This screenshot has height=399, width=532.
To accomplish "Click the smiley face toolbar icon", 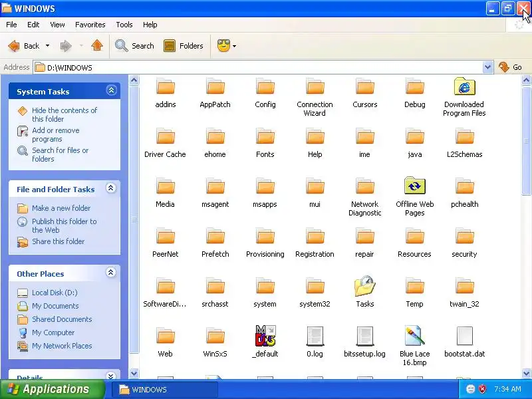I will point(223,45).
